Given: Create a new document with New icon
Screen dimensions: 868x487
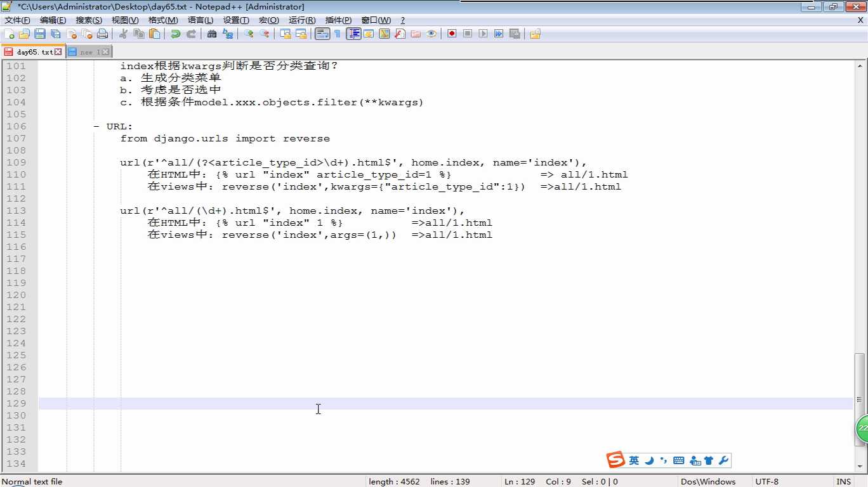Looking at the screenshot, I should pyautogui.click(x=9, y=34).
